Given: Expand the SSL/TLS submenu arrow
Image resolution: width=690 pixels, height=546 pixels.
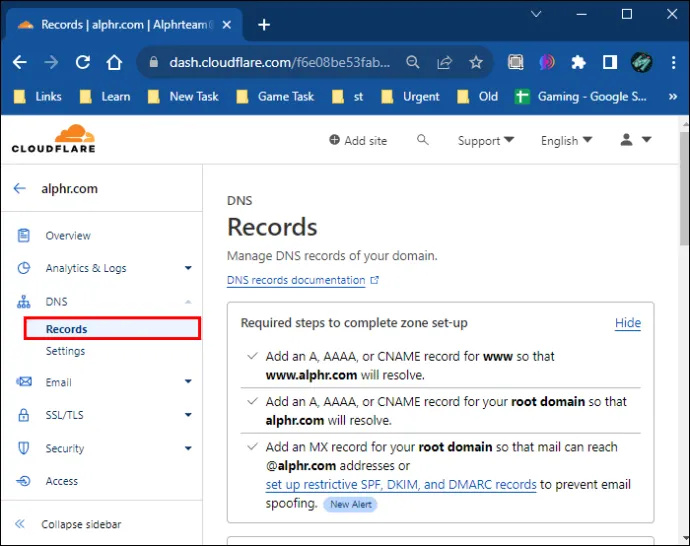Looking at the screenshot, I should coord(188,415).
